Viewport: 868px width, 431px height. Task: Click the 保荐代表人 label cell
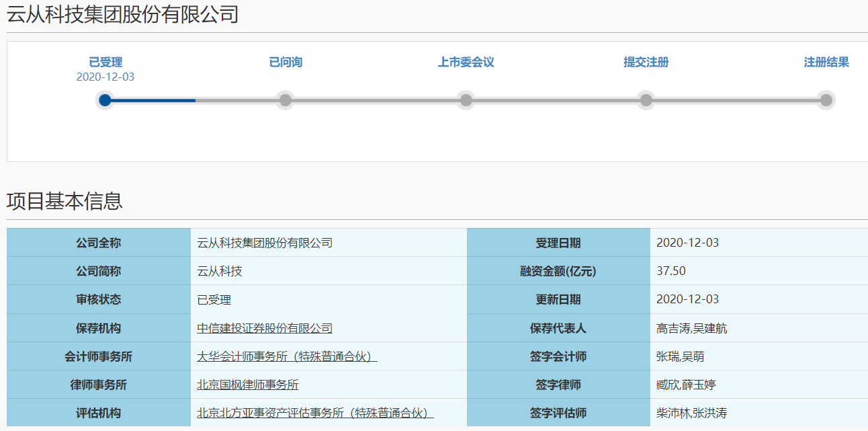pos(558,328)
